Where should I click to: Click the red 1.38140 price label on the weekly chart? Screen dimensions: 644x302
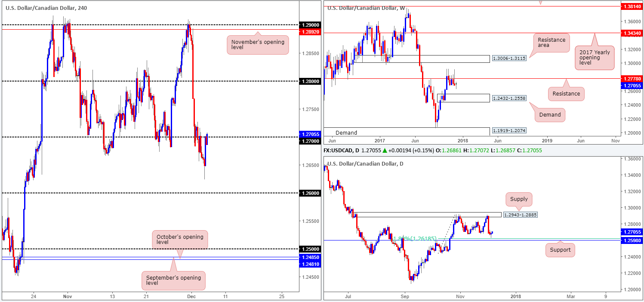click(632, 6)
